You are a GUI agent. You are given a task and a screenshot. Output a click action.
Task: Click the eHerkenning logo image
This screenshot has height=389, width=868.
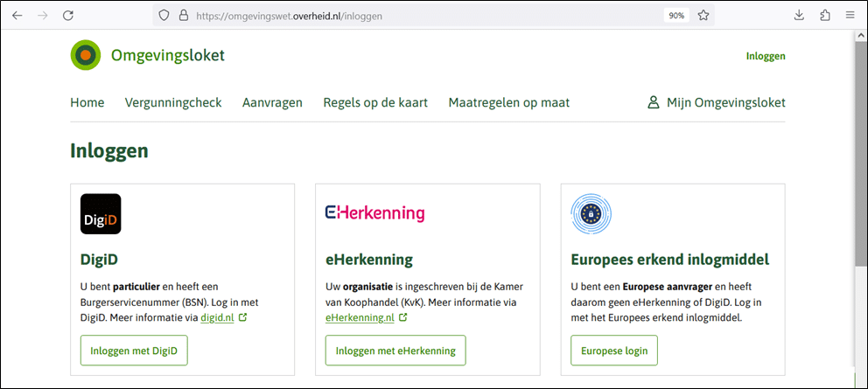coord(374,213)
